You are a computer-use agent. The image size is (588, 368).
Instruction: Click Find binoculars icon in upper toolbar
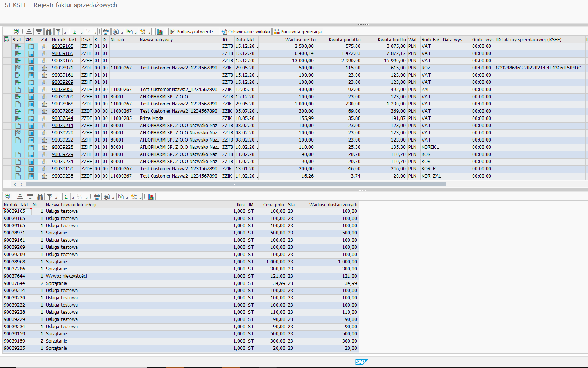[48, 31]
